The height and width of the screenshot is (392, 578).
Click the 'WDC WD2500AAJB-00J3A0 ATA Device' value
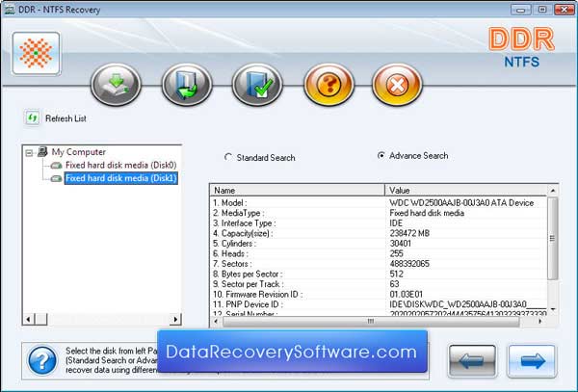(x=461, y=203)
